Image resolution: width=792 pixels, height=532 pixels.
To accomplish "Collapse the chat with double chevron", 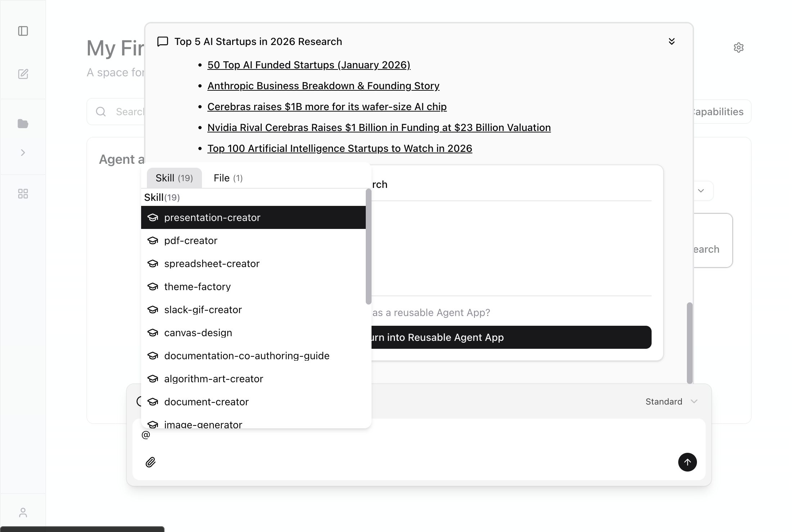I will click(x=671, y=41).
